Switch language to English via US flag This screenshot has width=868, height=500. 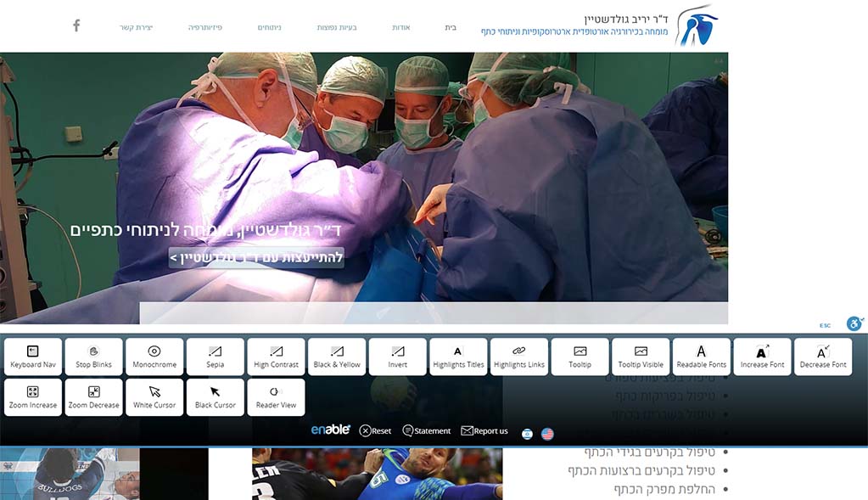tap(547, 434)
